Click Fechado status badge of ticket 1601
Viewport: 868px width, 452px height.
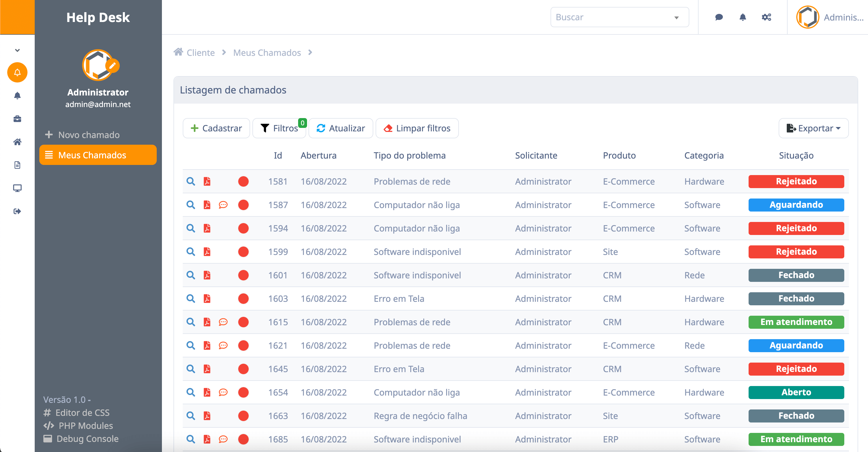pos(796,275)
